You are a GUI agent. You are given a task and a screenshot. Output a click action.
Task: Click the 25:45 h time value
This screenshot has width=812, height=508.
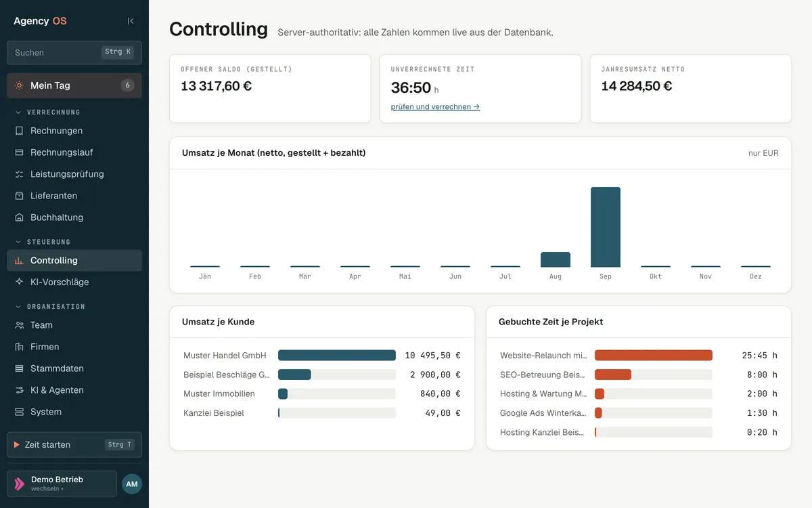point(759,356)
